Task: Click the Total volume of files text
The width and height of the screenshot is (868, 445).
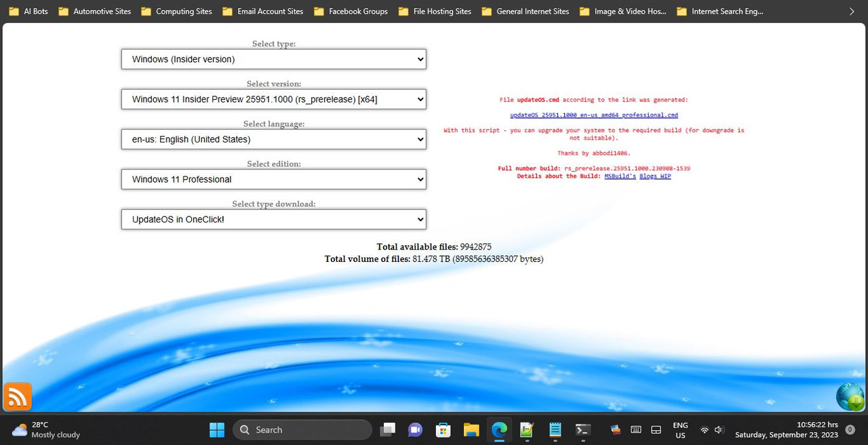Action: coord(434,259)
